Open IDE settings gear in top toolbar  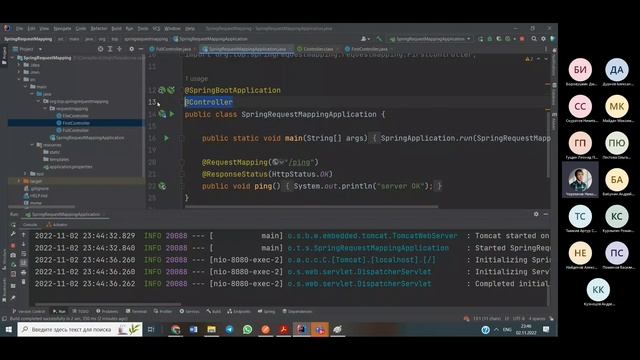coord(543,39)
